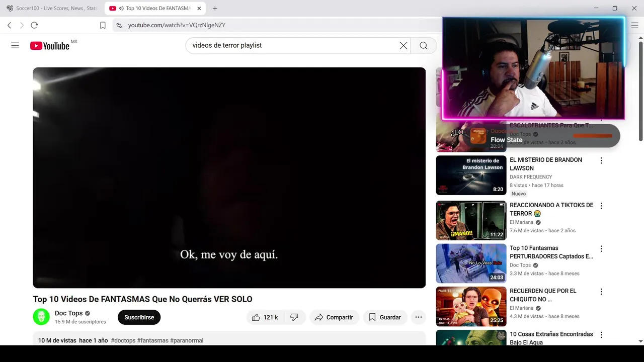Share the video via Compartir

tap(334, 317)
